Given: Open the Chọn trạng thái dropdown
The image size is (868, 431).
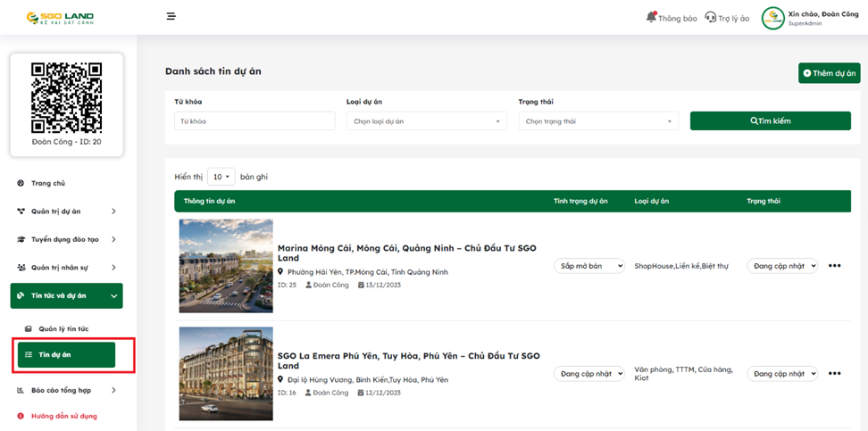Looking at the screenshot, I should (598, 121).
